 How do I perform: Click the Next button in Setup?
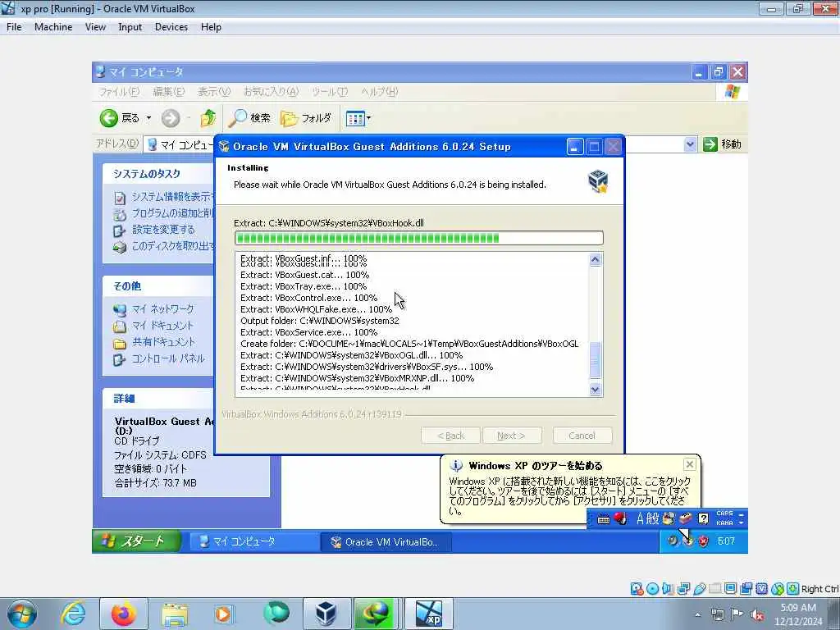(512, 436)
